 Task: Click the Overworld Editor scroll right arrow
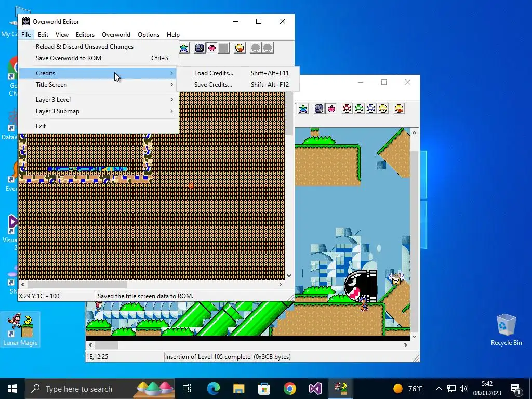pos(280,284)
